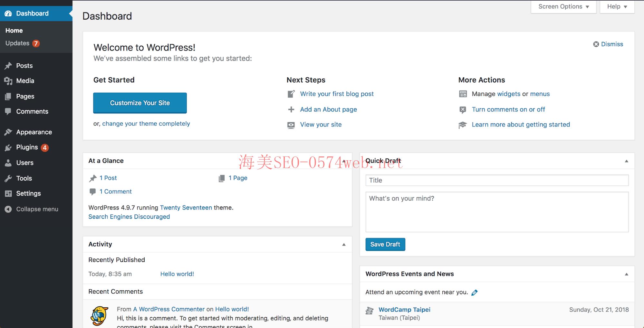
Task: Click the Pages document icon
Action: coord(9,96)
